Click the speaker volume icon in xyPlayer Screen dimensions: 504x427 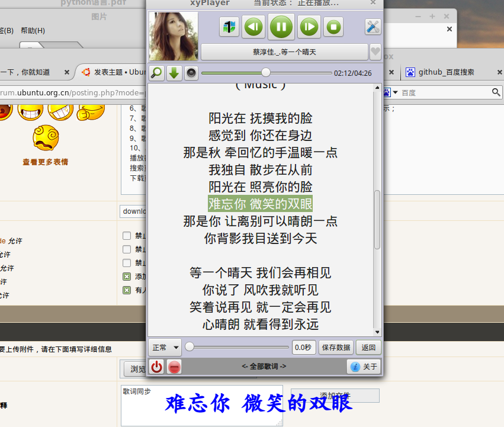(x=191, y=73)
